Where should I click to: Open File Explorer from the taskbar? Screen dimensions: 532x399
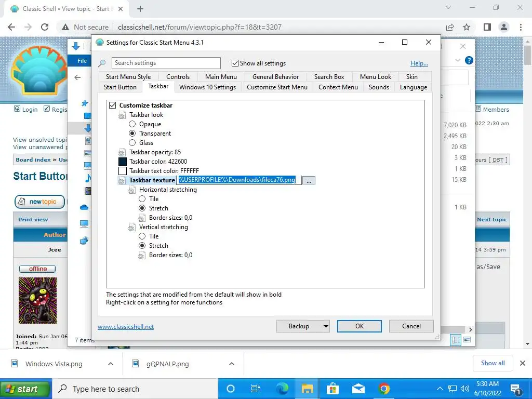[x=308, y=389]
